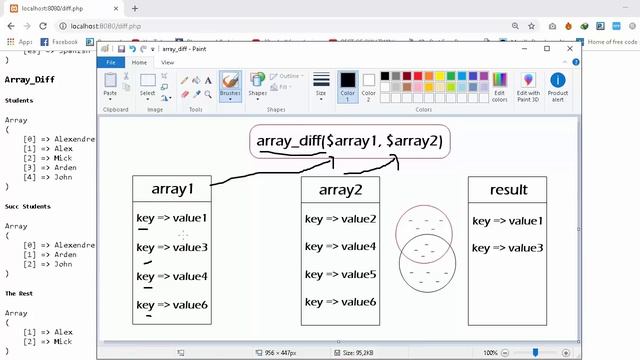Select the Color 2 background box
Viewport: 640px width, 360px height.
(368, 86)
